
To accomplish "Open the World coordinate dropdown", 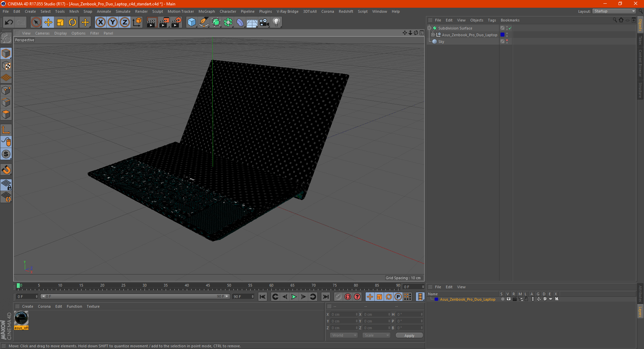I will (x=344, y=335).
